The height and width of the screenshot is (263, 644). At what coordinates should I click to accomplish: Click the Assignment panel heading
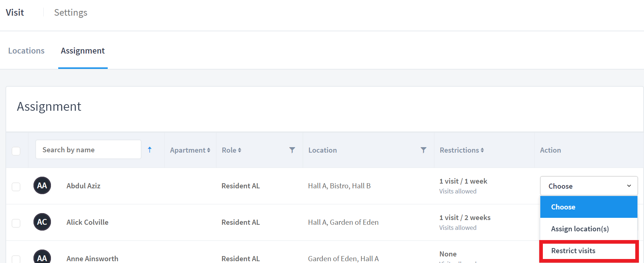click(x=49, y=106)
